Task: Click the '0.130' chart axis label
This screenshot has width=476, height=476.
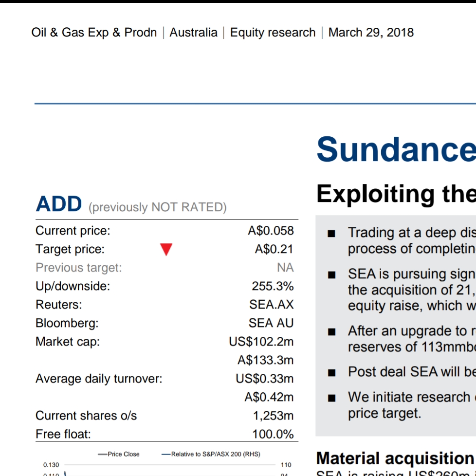Action: click(51, 465)
